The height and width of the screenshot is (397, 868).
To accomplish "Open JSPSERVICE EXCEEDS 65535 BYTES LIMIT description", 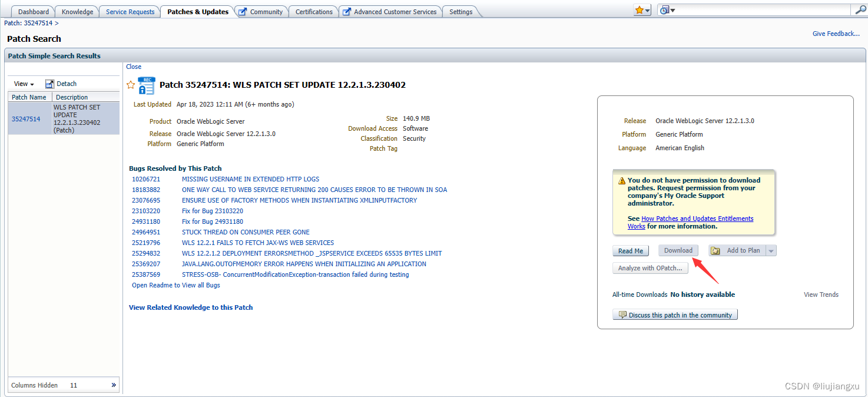I will [312, 253].
